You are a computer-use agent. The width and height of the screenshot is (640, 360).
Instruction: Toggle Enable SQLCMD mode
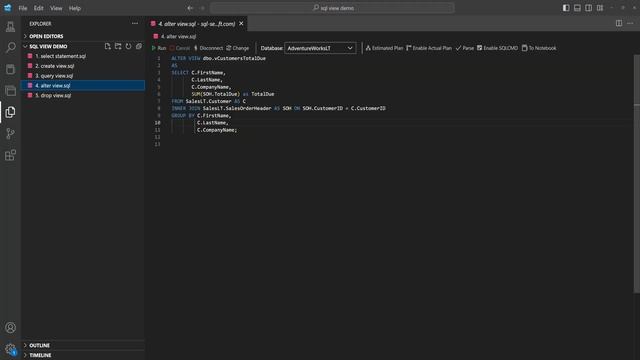coord(497,48)
